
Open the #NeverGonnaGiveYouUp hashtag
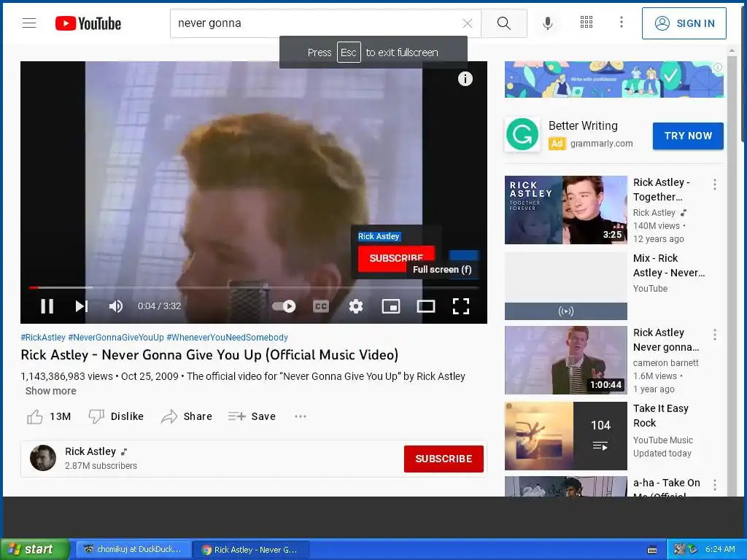(x=116, y=337)
